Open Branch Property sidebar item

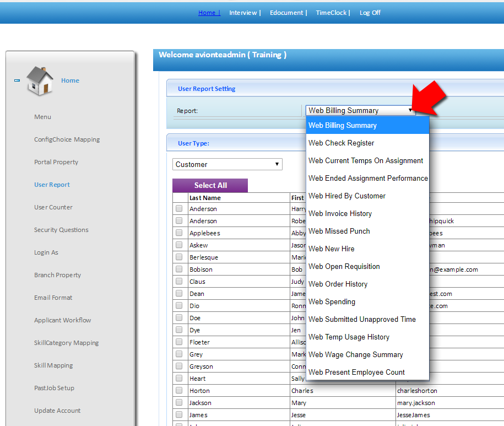tap(57, 275)
